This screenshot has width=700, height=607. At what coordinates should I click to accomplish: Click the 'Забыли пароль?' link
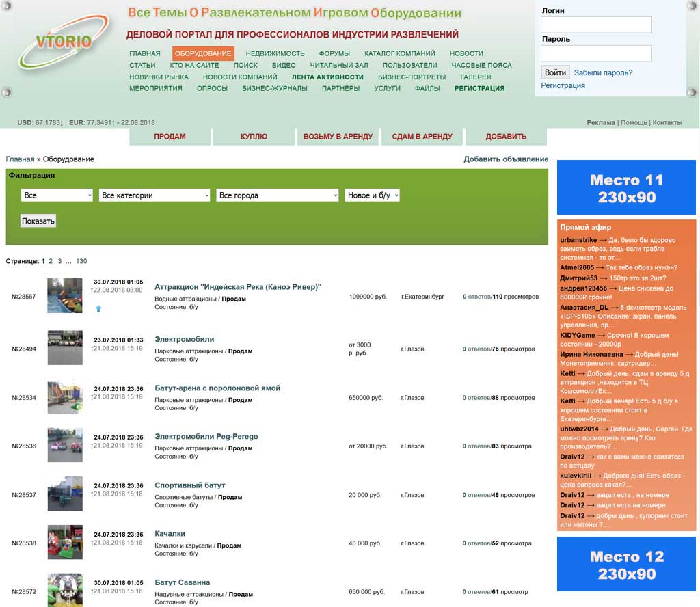603,72
